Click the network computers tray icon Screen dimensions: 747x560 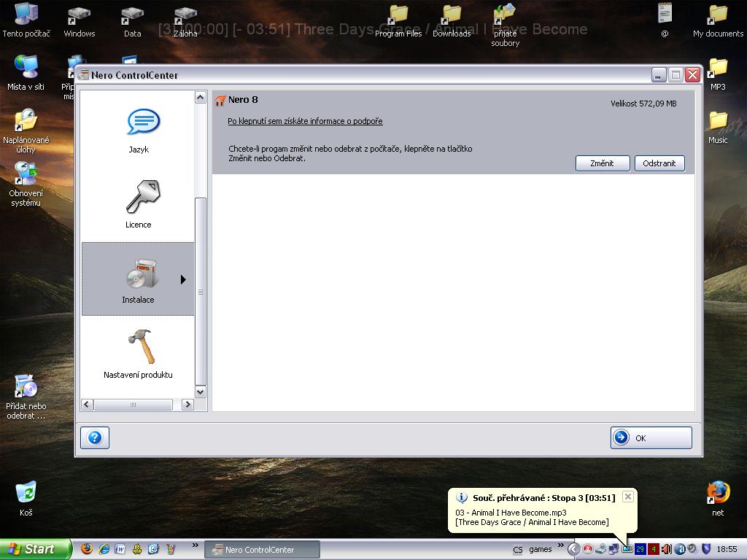614,550
